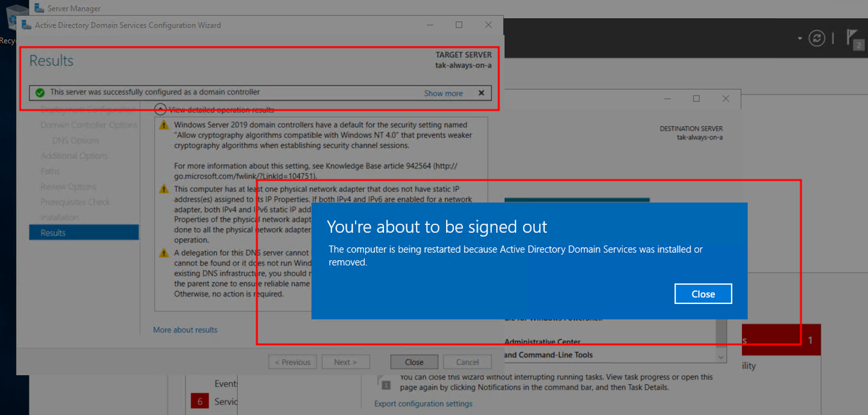Image resolution: width=868 pixels, height=415 pixels.
Task: Click Close in the sign-out notification
Action: 703,294
